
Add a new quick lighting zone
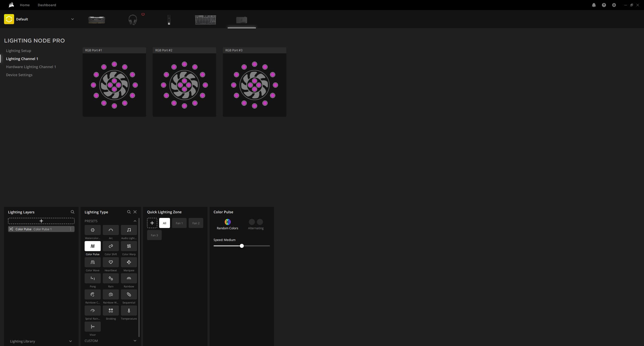pos(152,223)
